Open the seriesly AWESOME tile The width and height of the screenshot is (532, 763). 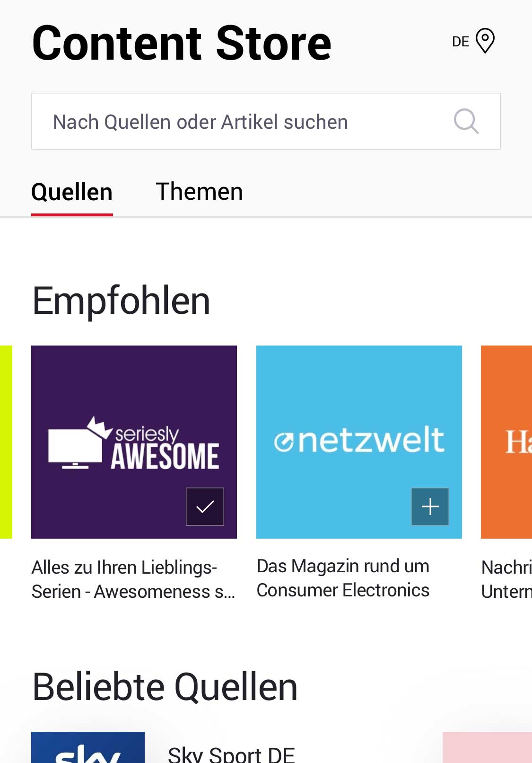tap(134, 442)
